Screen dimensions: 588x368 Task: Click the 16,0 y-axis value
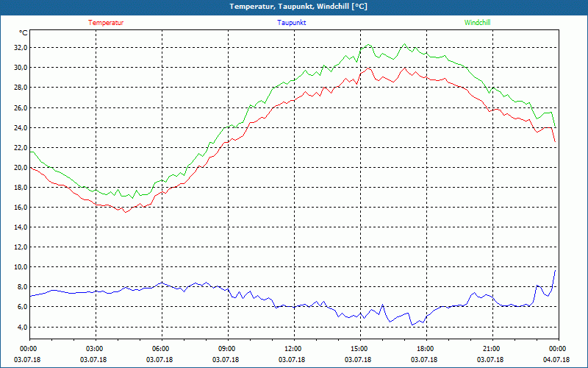[x=21, y=208]
